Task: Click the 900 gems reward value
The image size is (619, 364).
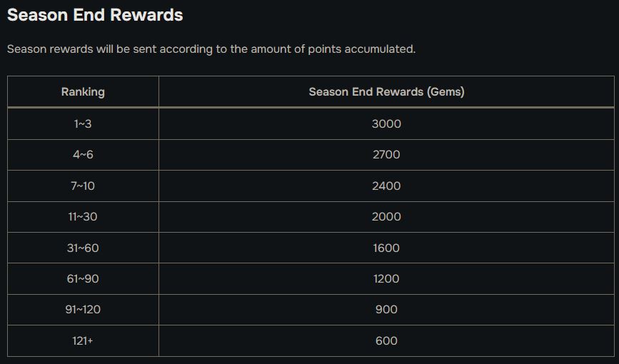Action: (x=386, y=310)
